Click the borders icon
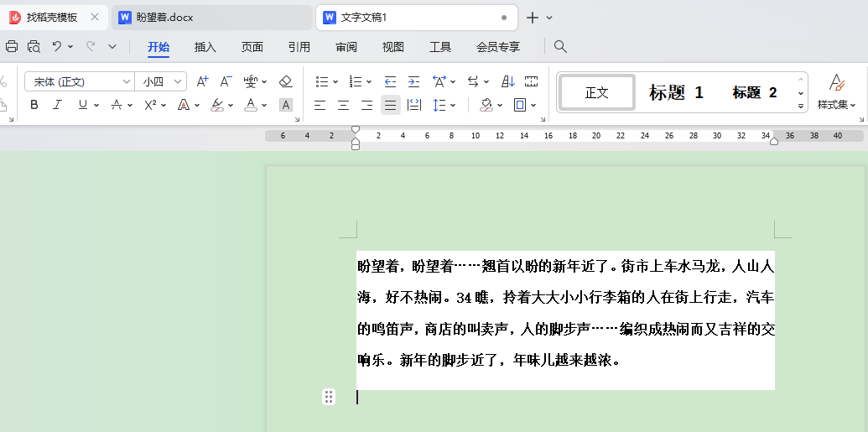868x432 pixels. coord(520,105)
